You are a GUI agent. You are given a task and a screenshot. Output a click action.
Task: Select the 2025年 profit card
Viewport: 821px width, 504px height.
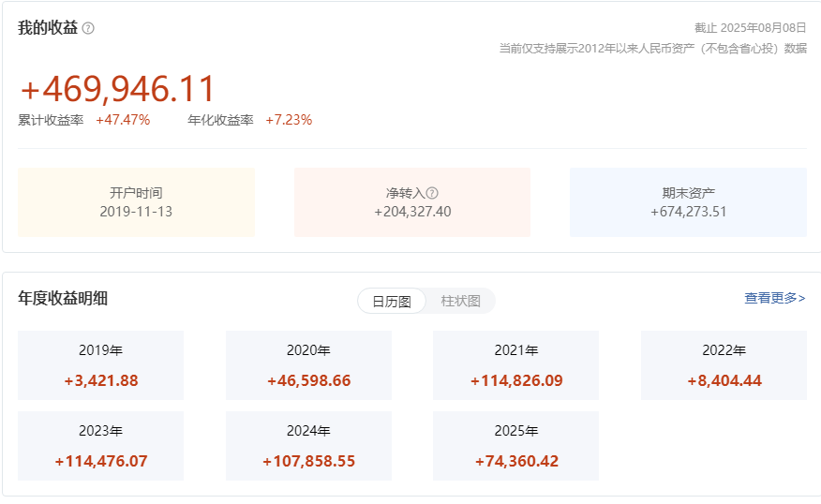(515, 446)
